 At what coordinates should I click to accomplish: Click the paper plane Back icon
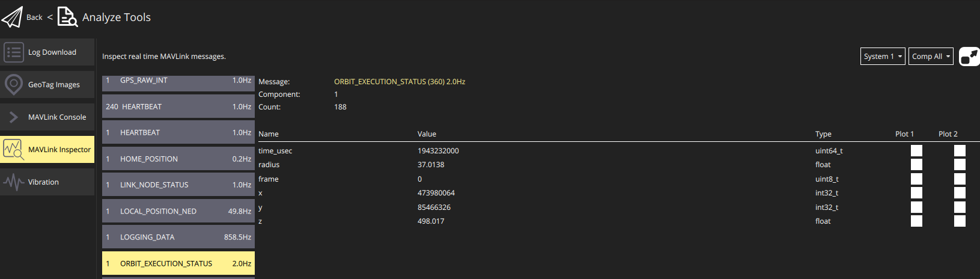coord(12,17)
